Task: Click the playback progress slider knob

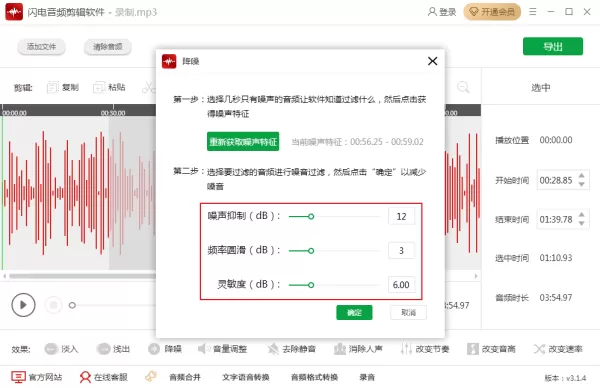Action: coord(72,305)
